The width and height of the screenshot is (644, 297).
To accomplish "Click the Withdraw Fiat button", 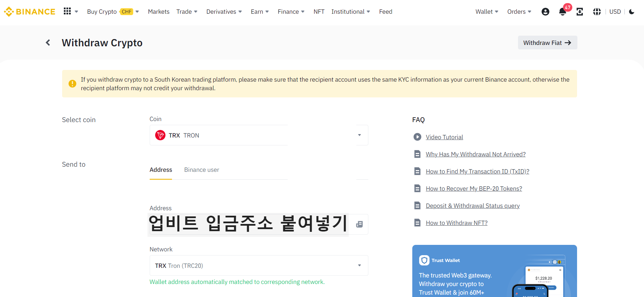I will pos(548,43).
